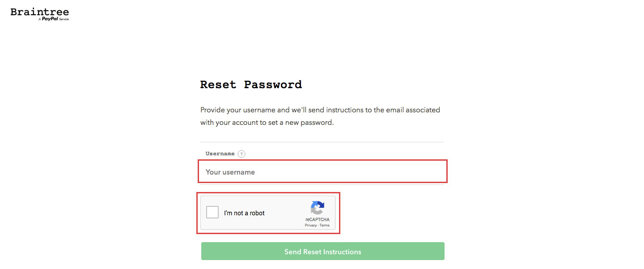Click the reCAPTCHA text under the logo
Screen dimensions: 644x269
click(318, 220)
